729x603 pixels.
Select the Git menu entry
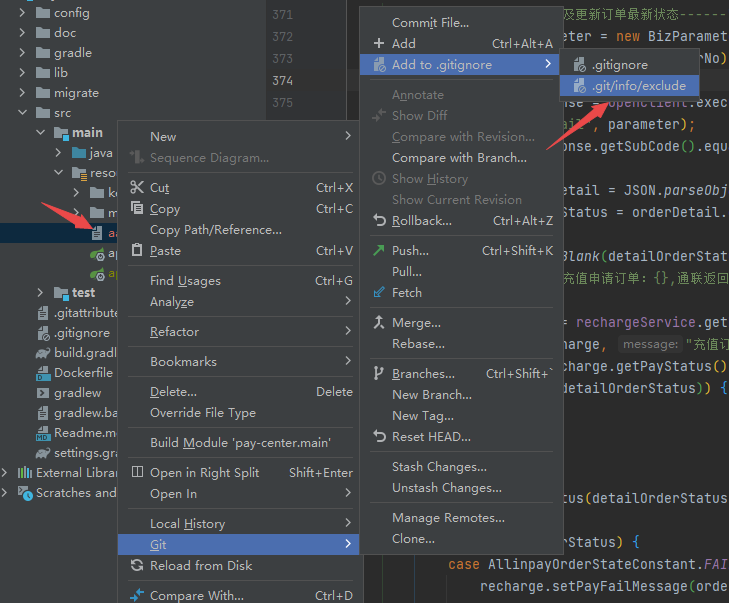point(239,544)
